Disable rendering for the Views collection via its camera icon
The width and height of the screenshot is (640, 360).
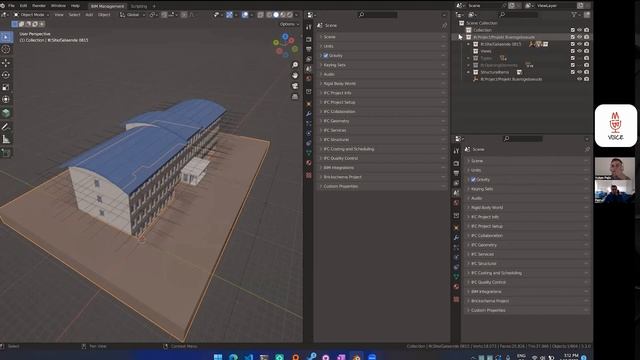pyautogui.click(x=587, y=51)
